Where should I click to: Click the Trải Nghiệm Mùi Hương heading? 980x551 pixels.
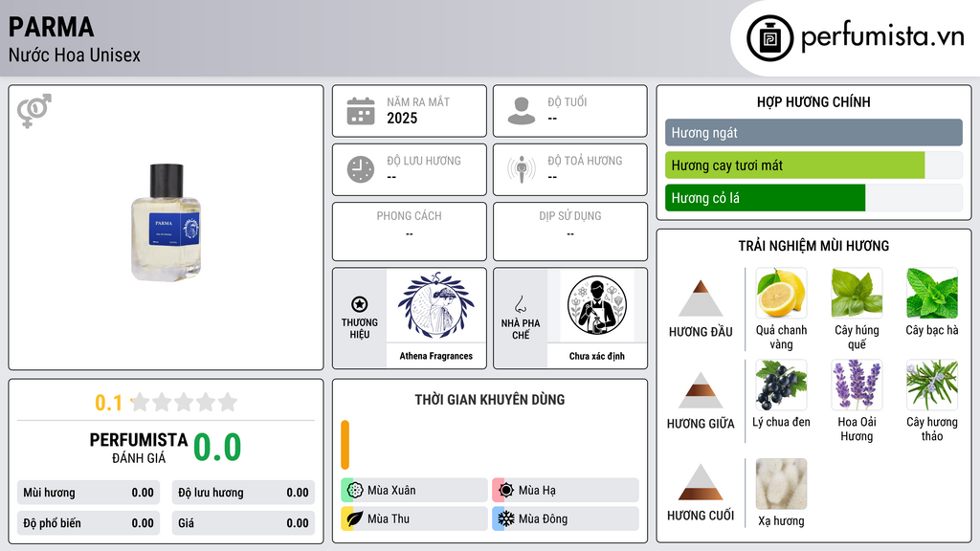click(x=813, y=246)
